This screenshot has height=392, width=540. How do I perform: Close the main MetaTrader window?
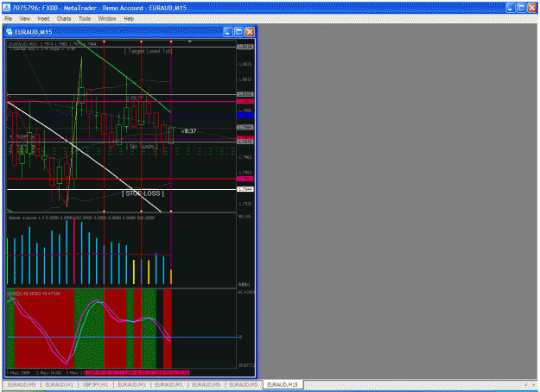pos(532,8)
